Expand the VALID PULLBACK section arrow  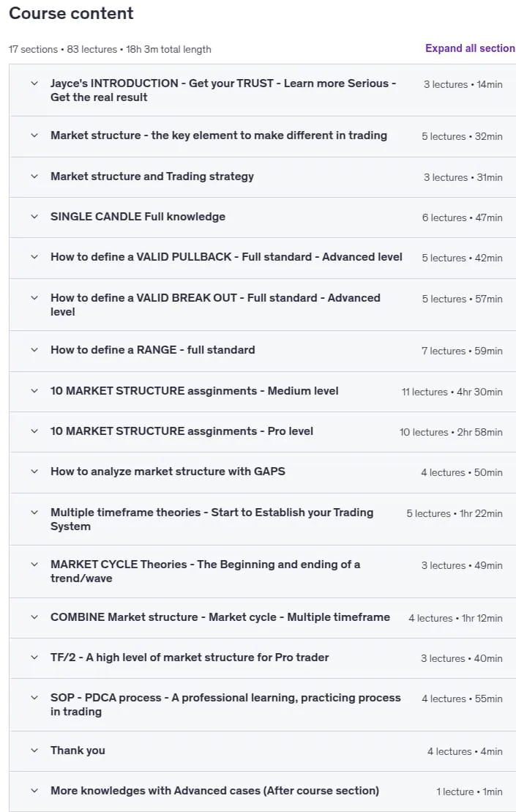pyautogui.click(x=34, y=257)
